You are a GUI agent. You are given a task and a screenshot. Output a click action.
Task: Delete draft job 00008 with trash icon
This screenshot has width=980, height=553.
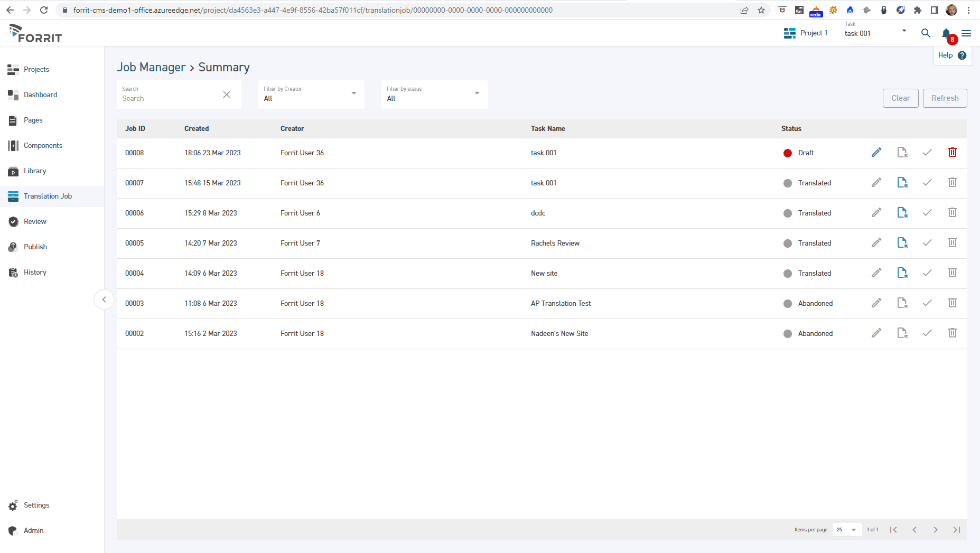[953, 153]
